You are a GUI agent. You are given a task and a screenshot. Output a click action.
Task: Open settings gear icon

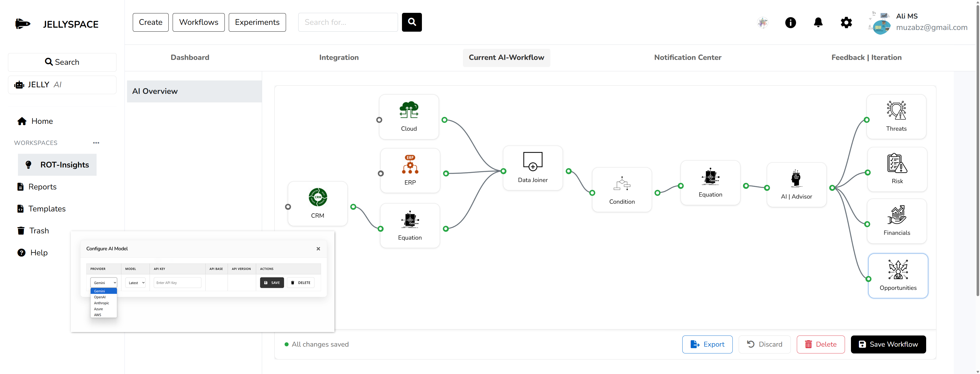[846, 23]
